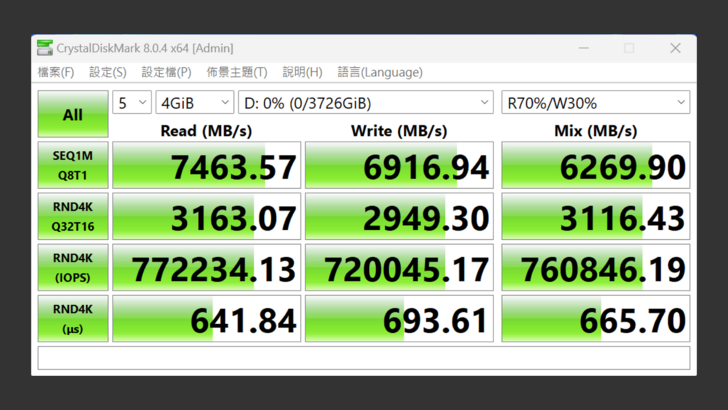Start all benchmarks with the All button
Image resolution: width=728 pixels, height=410 pixels.
click(x=73, y=114)
